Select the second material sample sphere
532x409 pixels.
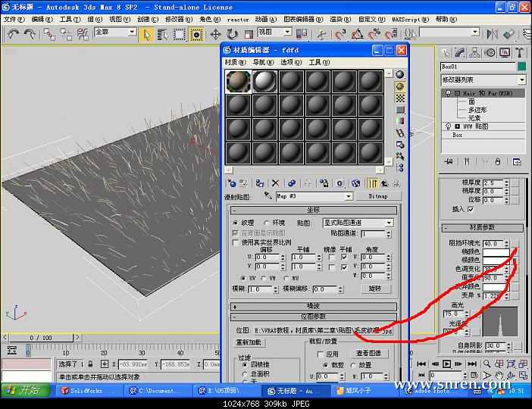[x=264, y=82]
